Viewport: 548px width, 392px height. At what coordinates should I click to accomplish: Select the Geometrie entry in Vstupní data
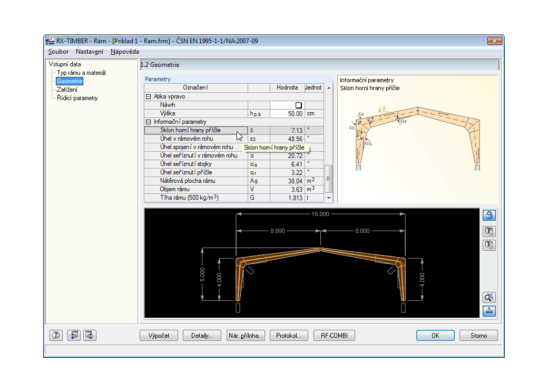(70, 81)
